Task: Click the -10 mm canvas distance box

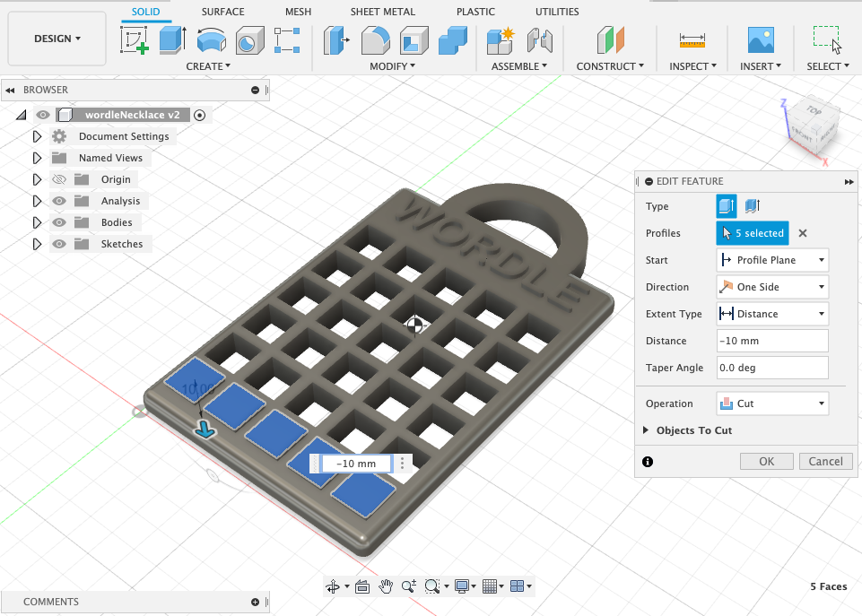Action: click(x=356, y=464)
